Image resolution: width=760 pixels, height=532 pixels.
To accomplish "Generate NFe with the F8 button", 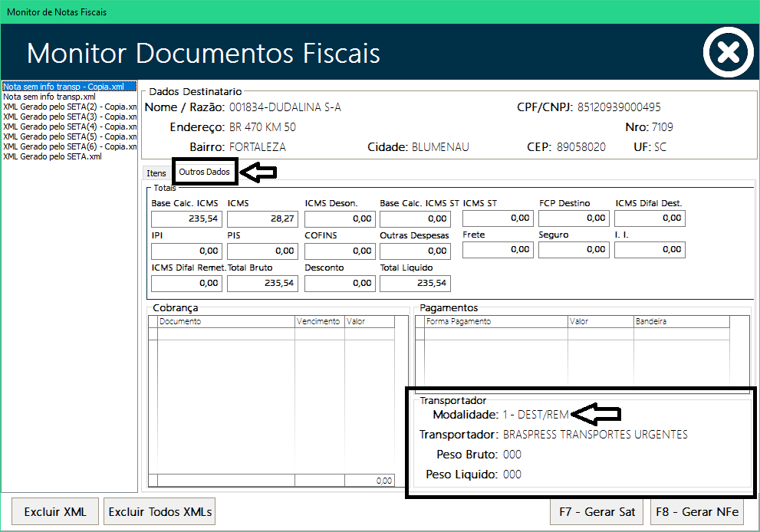I will [697, 511].
